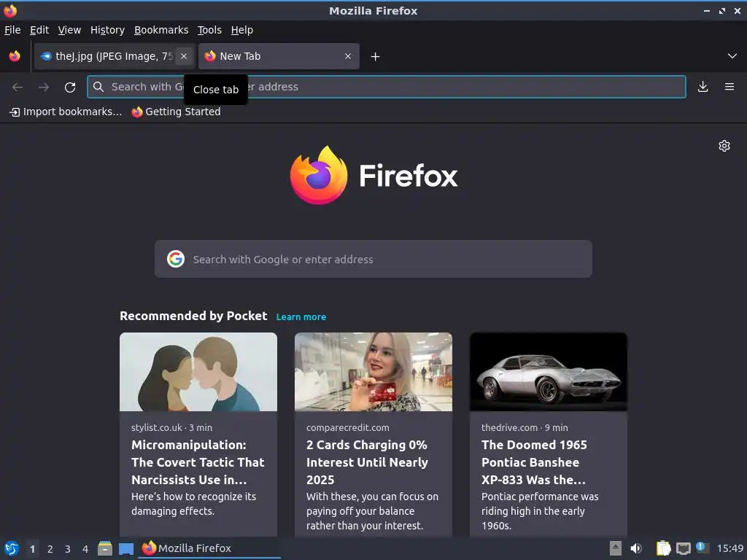The height and width of the screenshot is (560, 747).
Task: Open the Edit menu
Action: [x=39, y=30]
